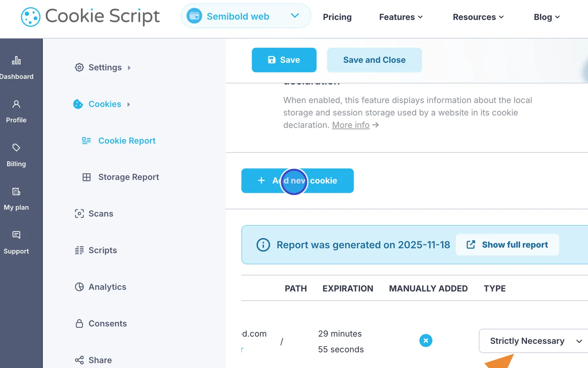Image resolution: width=588 pixels, height=368 pixels.
Task: Click the Add new cookie button
Action: coord(297,181)
